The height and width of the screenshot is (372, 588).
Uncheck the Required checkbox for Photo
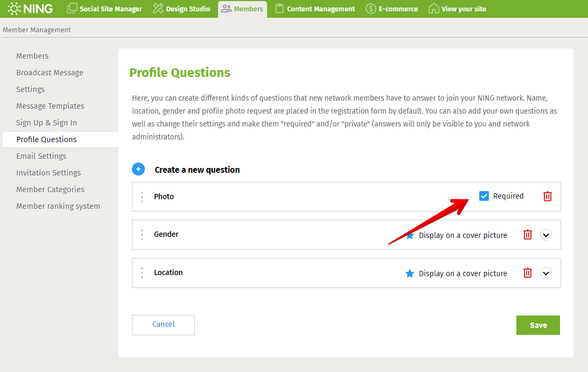[484, 196]
